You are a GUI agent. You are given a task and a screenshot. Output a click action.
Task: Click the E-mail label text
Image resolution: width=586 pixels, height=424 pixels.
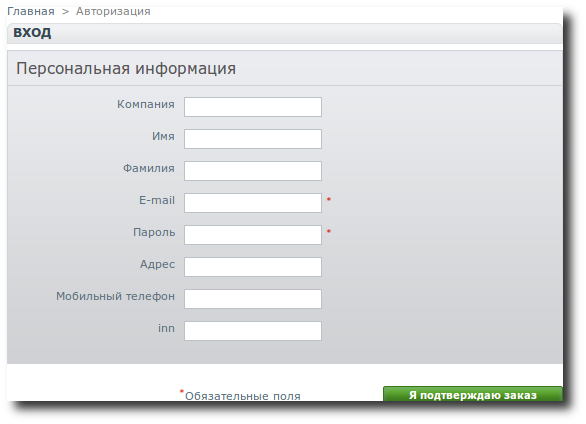pos(157,200)
